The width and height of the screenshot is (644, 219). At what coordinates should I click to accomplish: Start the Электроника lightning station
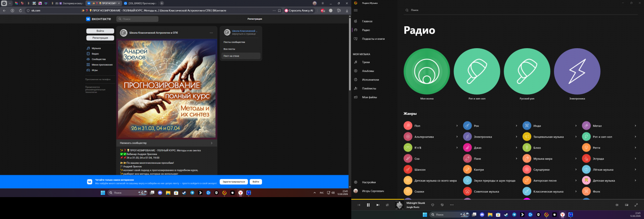(577, 72)
